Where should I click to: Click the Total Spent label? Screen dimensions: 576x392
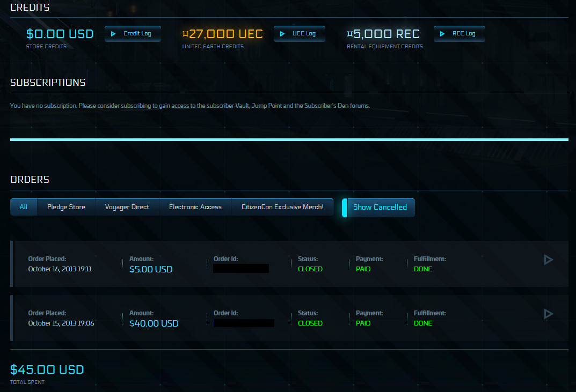(x=27, y=382)
